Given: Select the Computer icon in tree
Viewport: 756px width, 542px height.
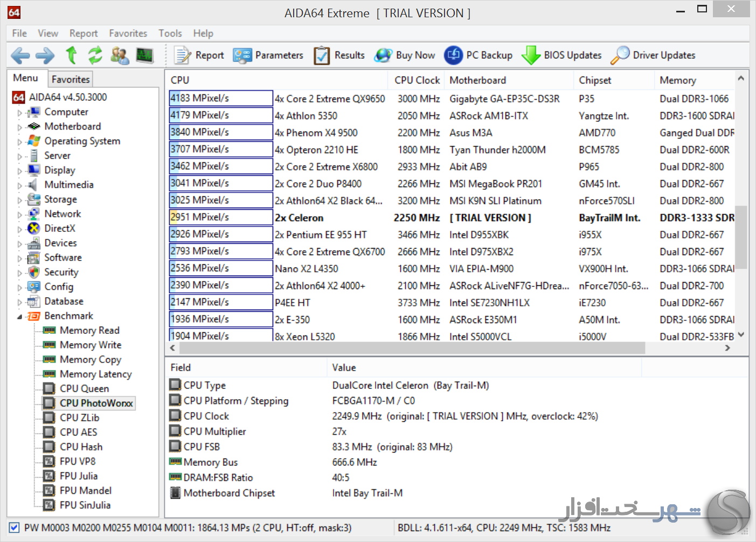Looking at the screenshot, I should (x=34, y=112).
